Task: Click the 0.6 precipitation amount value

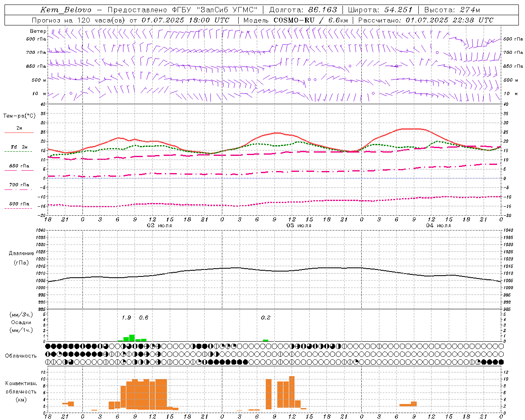Action: click(x=144, y=317)
